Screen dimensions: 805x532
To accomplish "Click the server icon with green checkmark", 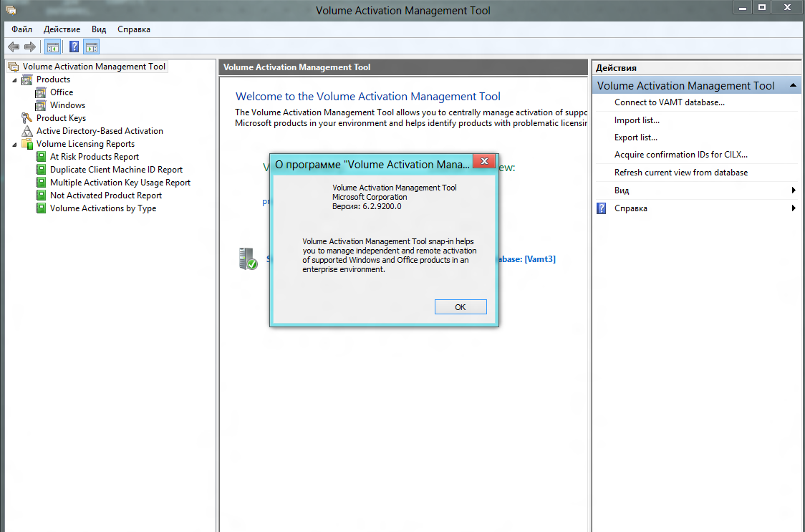I will (x=248, y=258).
